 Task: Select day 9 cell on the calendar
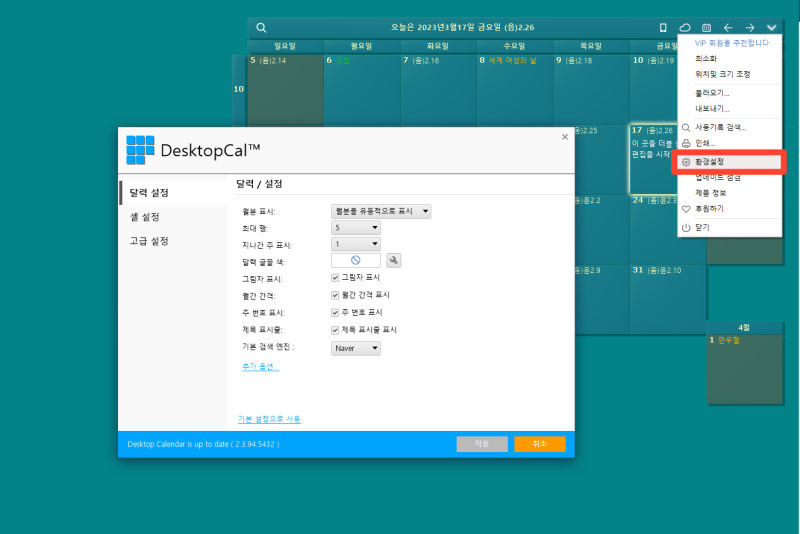592,89
